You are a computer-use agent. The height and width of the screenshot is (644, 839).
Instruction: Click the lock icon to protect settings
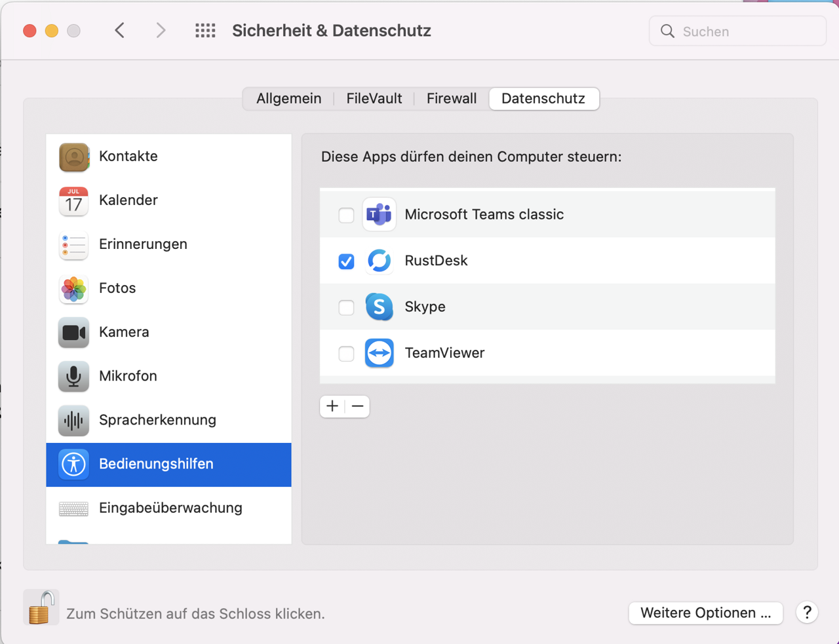[x=41, y=607]
